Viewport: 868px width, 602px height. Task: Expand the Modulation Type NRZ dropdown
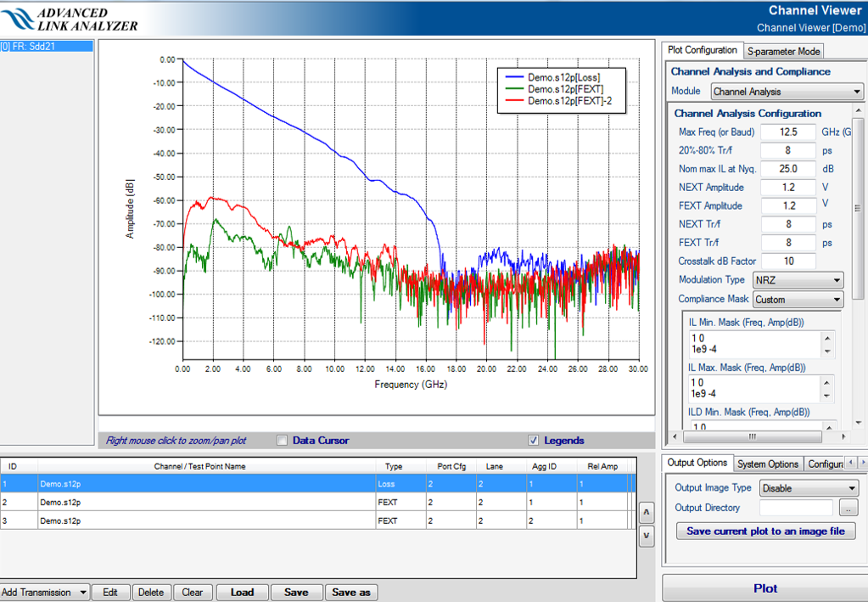(798, 280)
